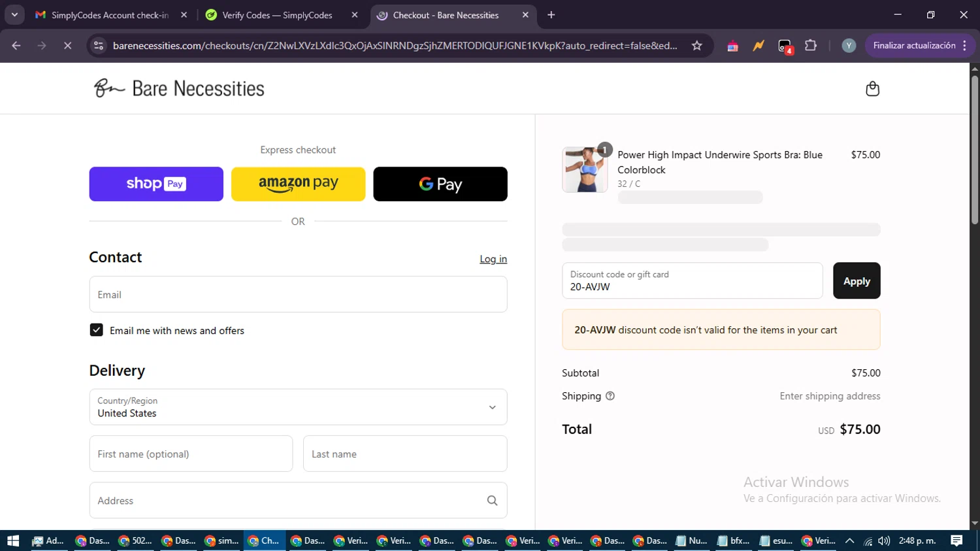
Task: Click the sports bra product thumbnail
Action: [x=585, y=169]
